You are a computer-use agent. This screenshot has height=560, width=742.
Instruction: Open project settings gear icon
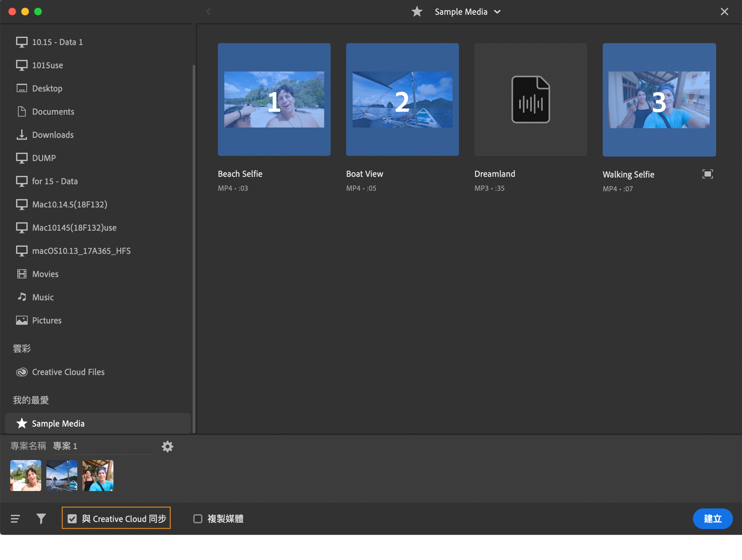coord(167,446)
